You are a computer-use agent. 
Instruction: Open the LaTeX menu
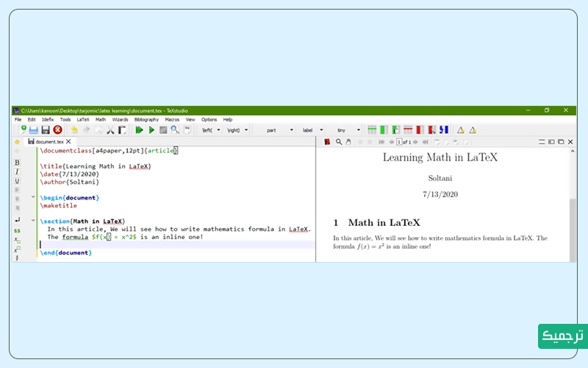tap(83, 119)
